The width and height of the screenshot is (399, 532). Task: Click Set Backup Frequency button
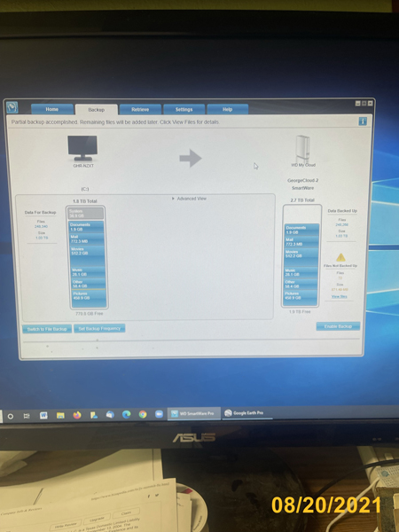pyautogui.click(x=99, y=328)
